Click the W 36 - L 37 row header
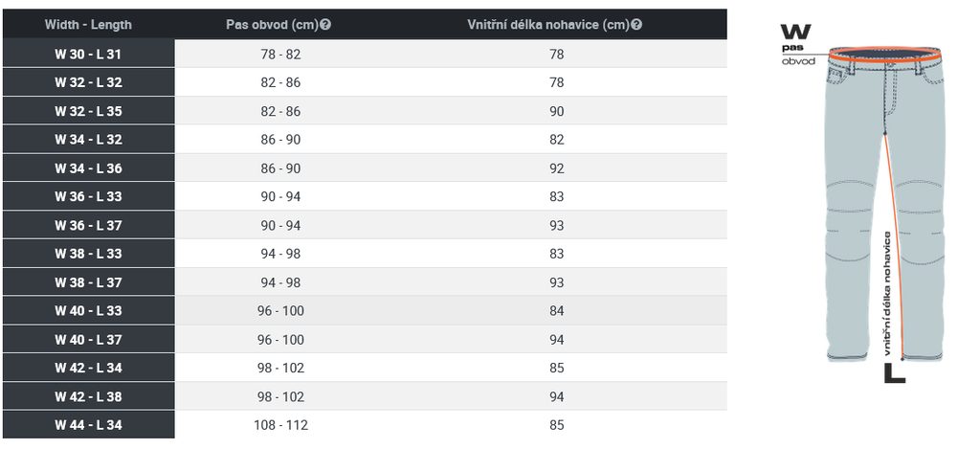Screen dimensions: 980x449 tap(88, 226)
